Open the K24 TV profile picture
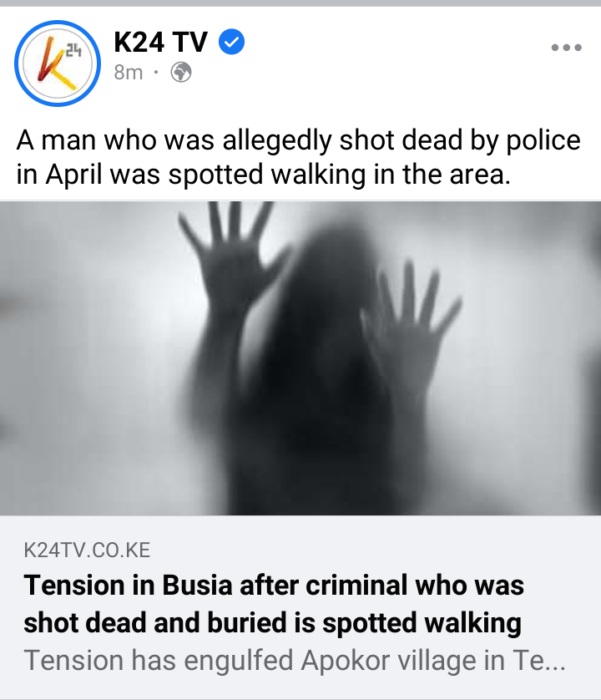601x700 pixels. pyautogui.click(x=58, y=63)
